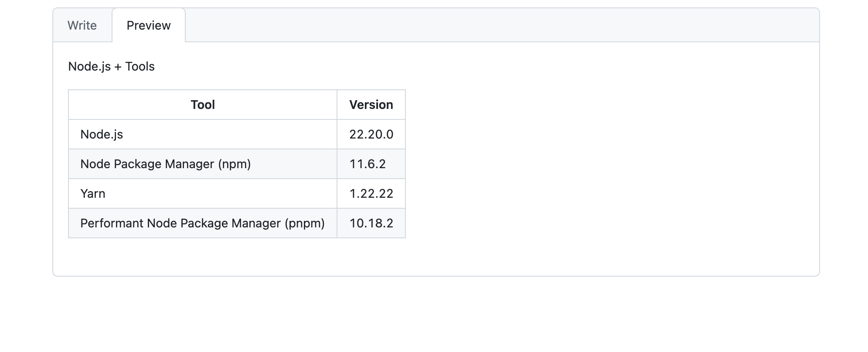Click the 22.20.0 version cell
The image size is (868, 352).
371,135
